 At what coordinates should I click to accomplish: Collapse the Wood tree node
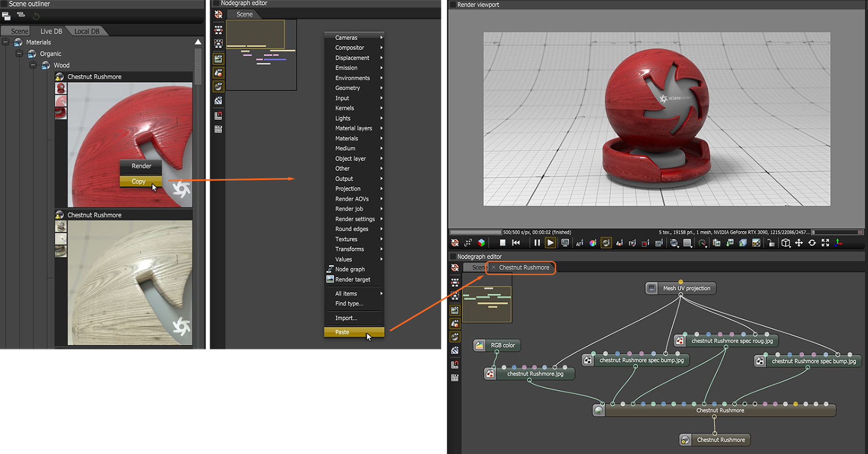click(33, 65)
